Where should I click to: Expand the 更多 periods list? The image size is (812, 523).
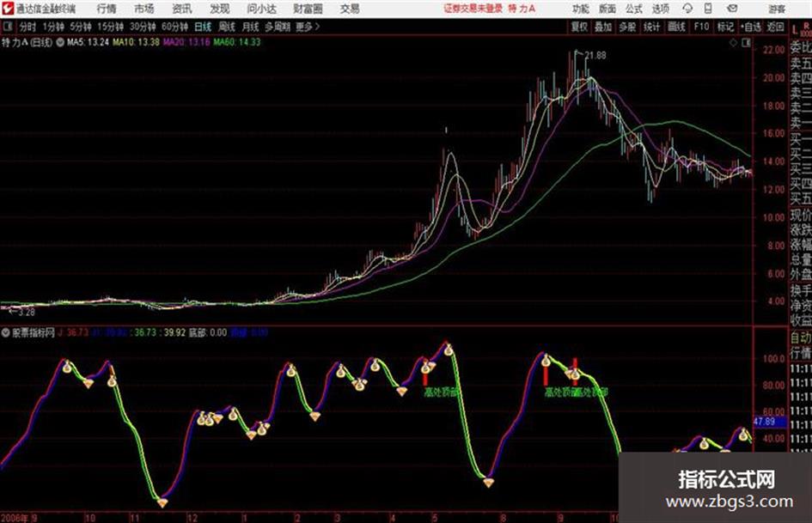coord(308,27)
